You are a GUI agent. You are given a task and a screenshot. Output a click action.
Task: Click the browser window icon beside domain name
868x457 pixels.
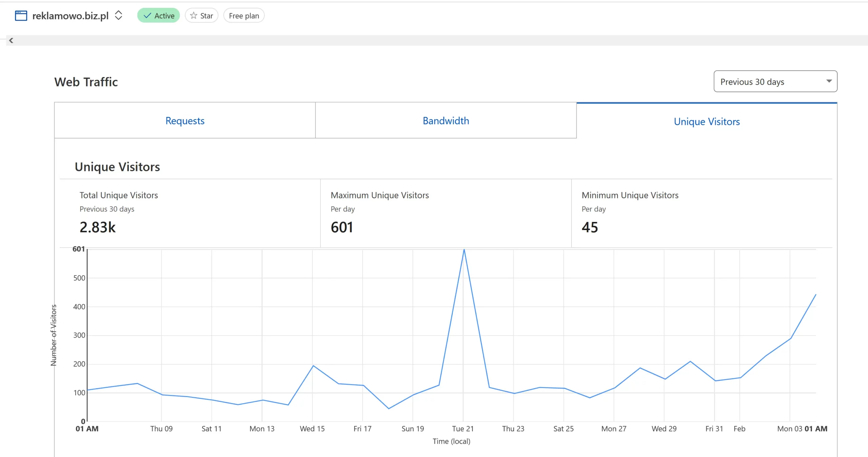point(21,16)
